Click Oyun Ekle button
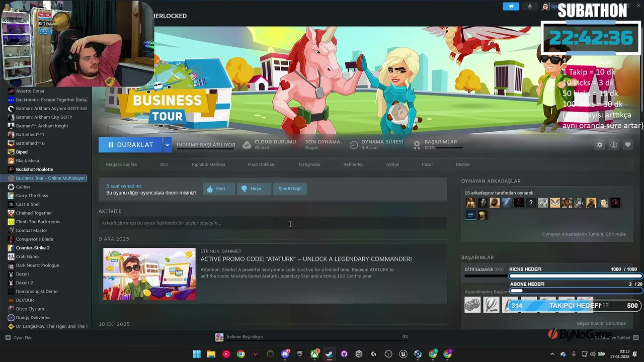 pos(19,337)
